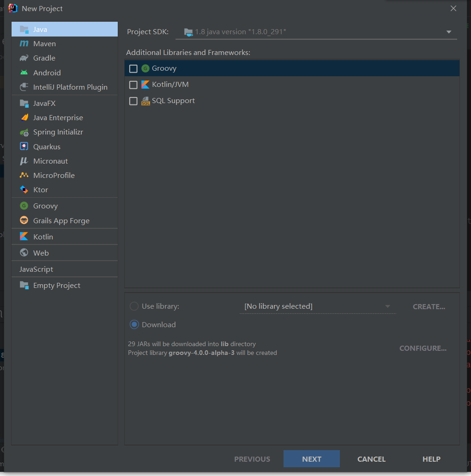This screenshot has width=471, height=476.
Task: Click the Micronaut label in sidebar
Action: pos(50,161)
